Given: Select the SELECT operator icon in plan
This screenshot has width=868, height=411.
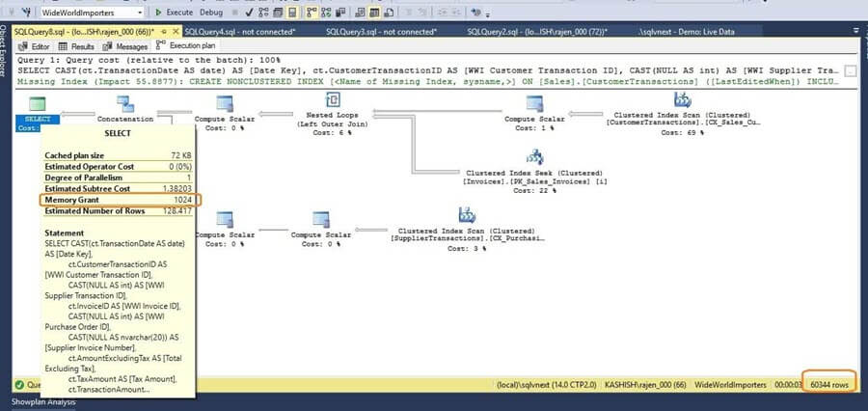Looking at the screenshot, I should [x=37, y=104].
